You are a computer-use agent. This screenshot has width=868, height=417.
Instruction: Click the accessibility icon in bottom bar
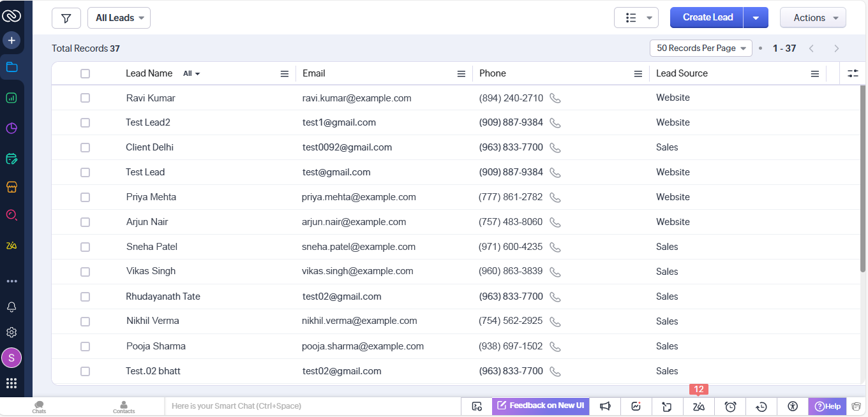click(793, 406)
